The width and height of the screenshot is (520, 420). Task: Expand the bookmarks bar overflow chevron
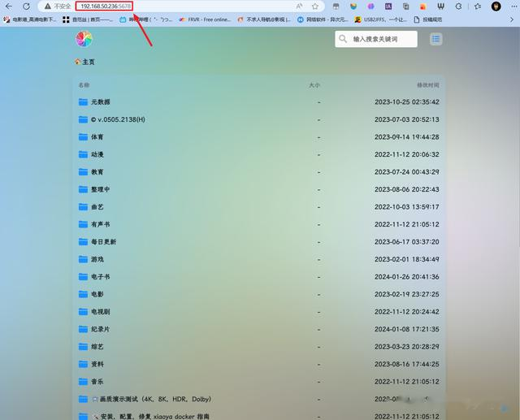pyautogui.click(x=512, y=19)
